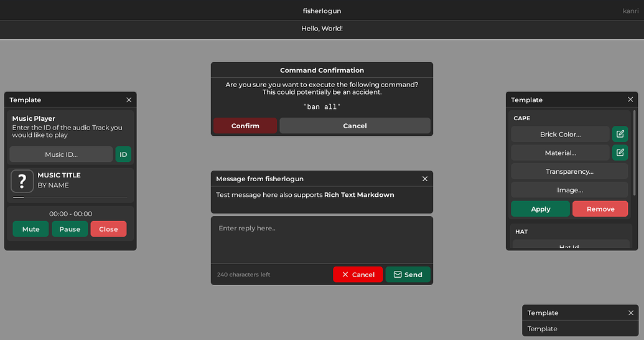The height and width of the screenshot is (340, 644).
Task: Click the edit icon next to Brick Color
Action: pyautogui.click(x=620, y=134)
